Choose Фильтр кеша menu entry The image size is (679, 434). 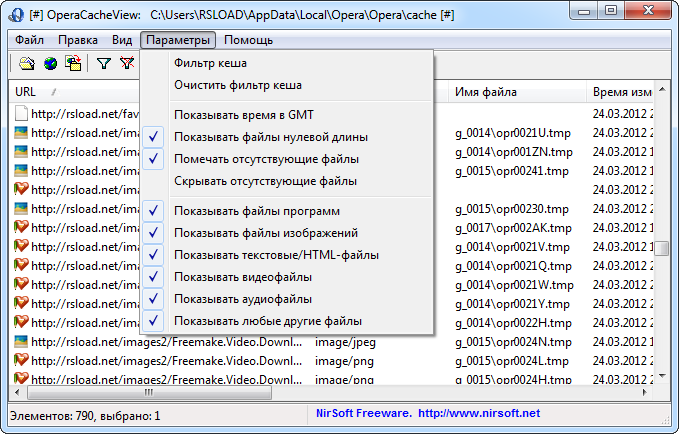pos(287,63)
